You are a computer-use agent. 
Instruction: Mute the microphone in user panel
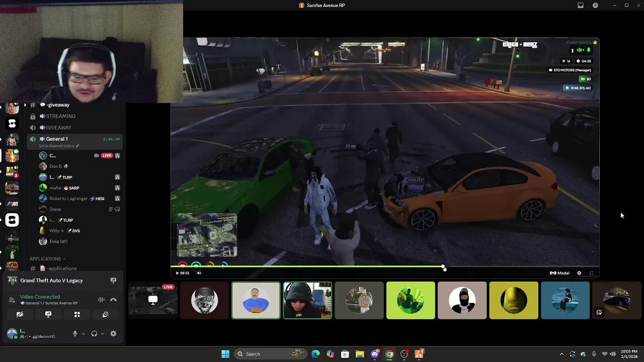tap(75, 333)
